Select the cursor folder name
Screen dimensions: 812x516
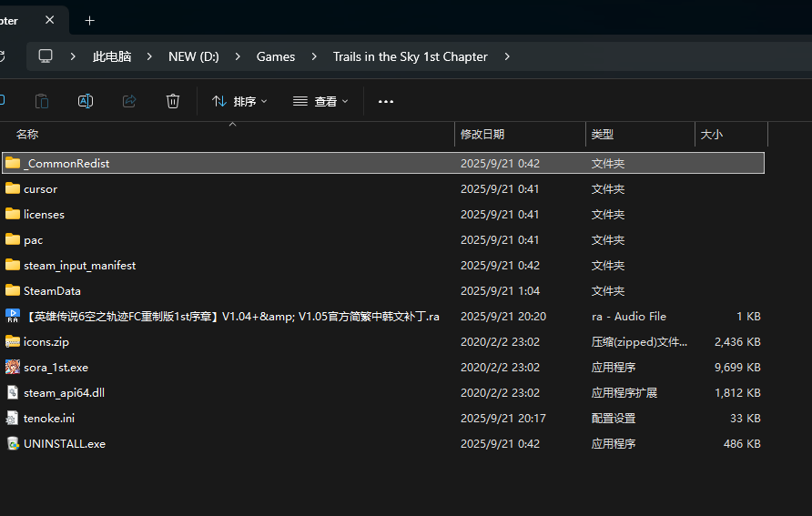[x=40, y=189]
